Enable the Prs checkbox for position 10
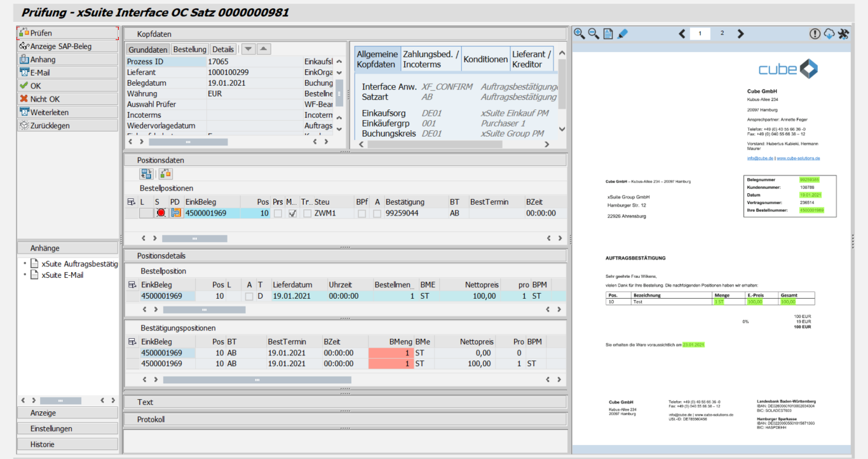Image resolution: width=868 pixels, height=459 pixels. 278,213
